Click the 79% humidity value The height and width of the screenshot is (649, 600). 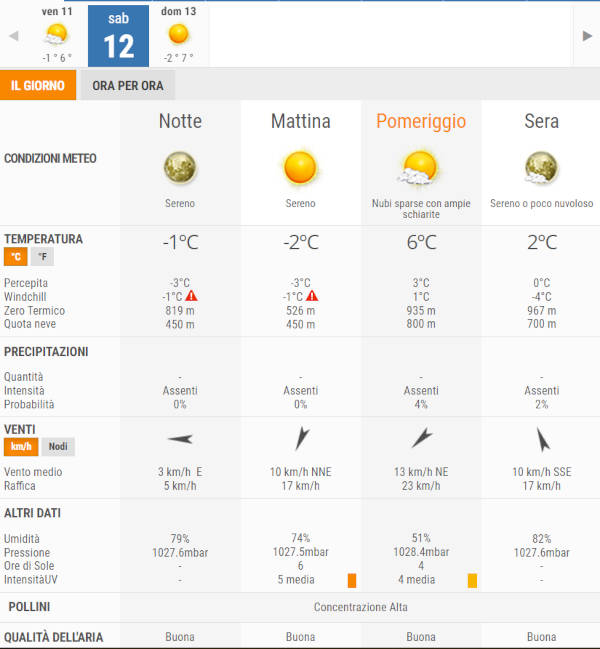click(180, 538)
